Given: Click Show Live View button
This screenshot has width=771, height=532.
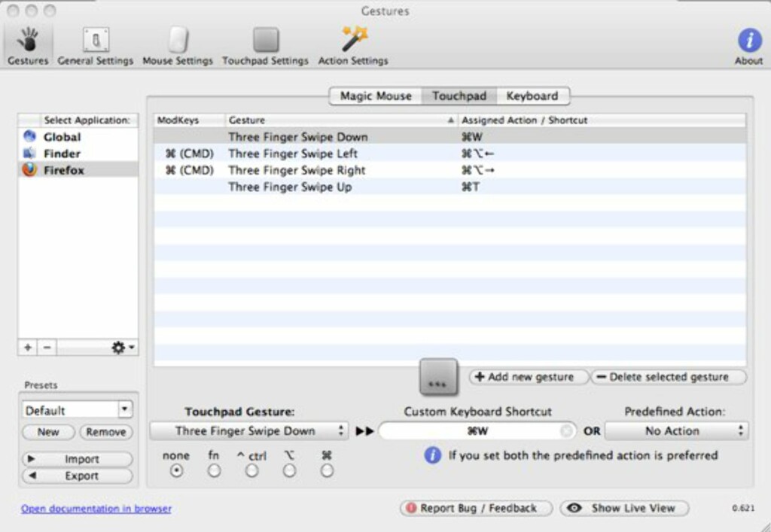Looking at the screenshot, I should [624, 508].
